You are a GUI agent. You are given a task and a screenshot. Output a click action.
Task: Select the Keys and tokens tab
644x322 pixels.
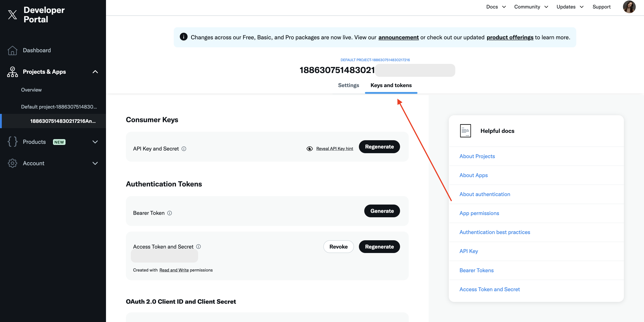(x=391, y=85)
